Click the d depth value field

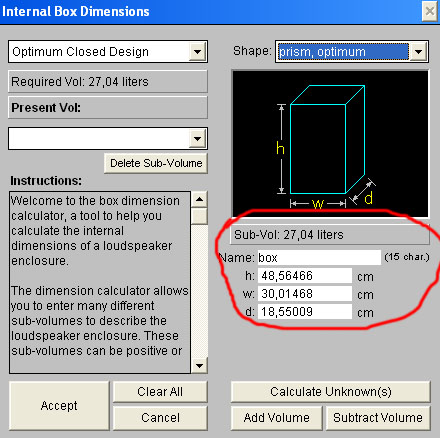(x=305, y=312)
